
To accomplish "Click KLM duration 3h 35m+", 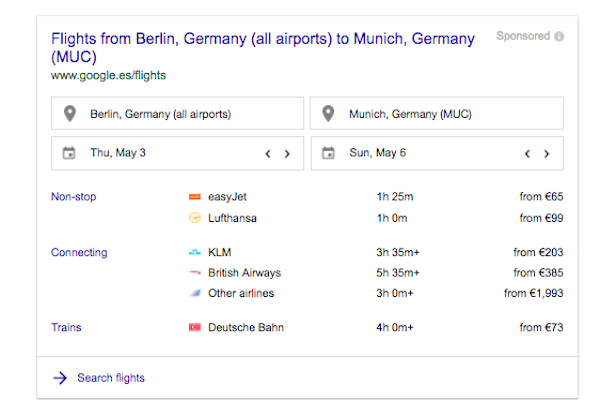I will click(398, 252).
